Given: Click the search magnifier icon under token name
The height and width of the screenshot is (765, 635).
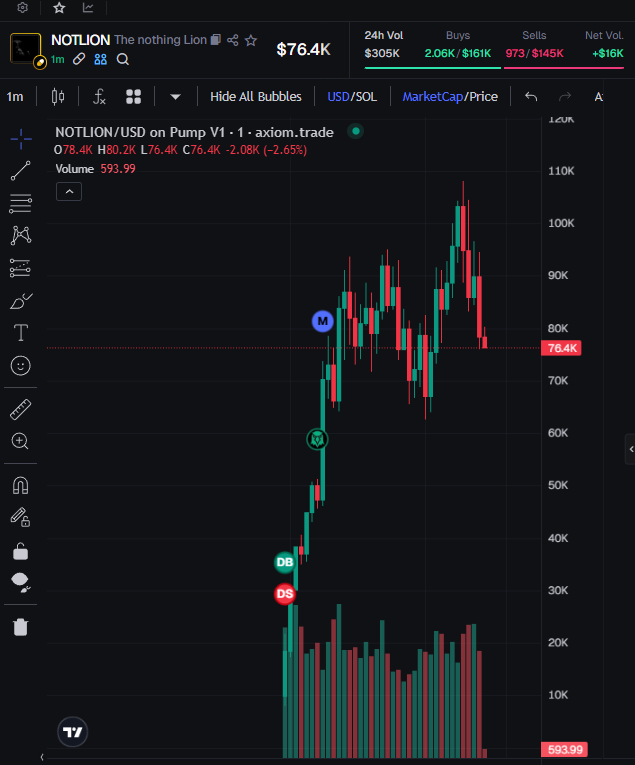Looking at the screenshot, I should pos(123,60).
